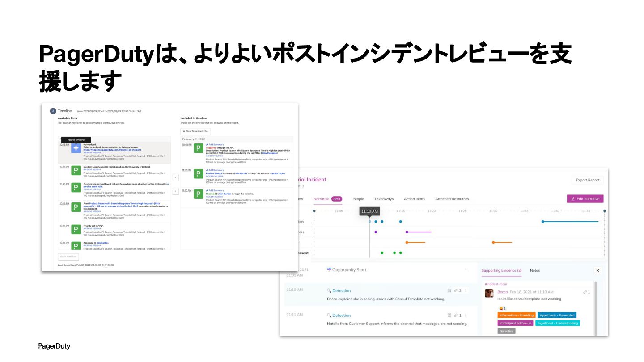Click the P icon beside the Resolved by Ken Barber entry
The image size is (644, 362).
tap(199, 194)
